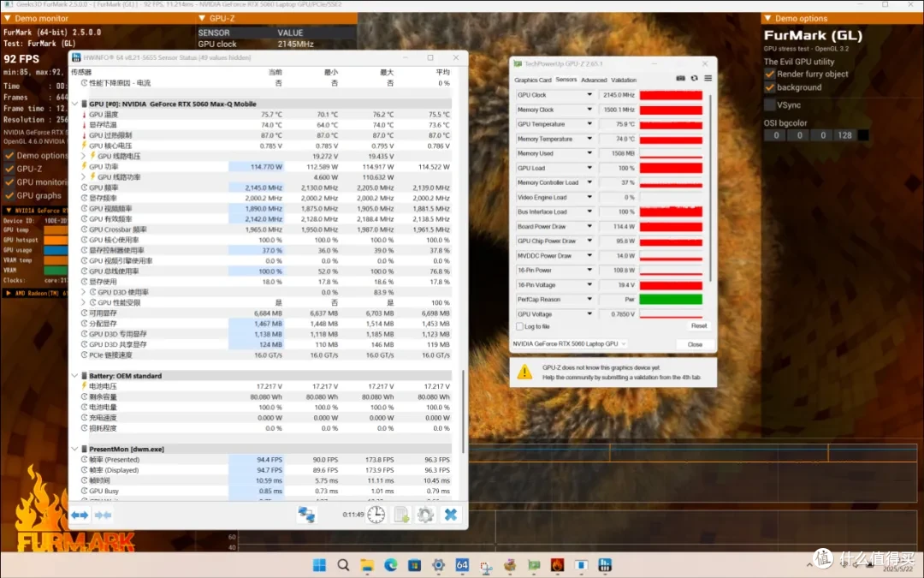Select PCIe 链接速度 row label
Screen dimensions: 924x578
[110, 355]
